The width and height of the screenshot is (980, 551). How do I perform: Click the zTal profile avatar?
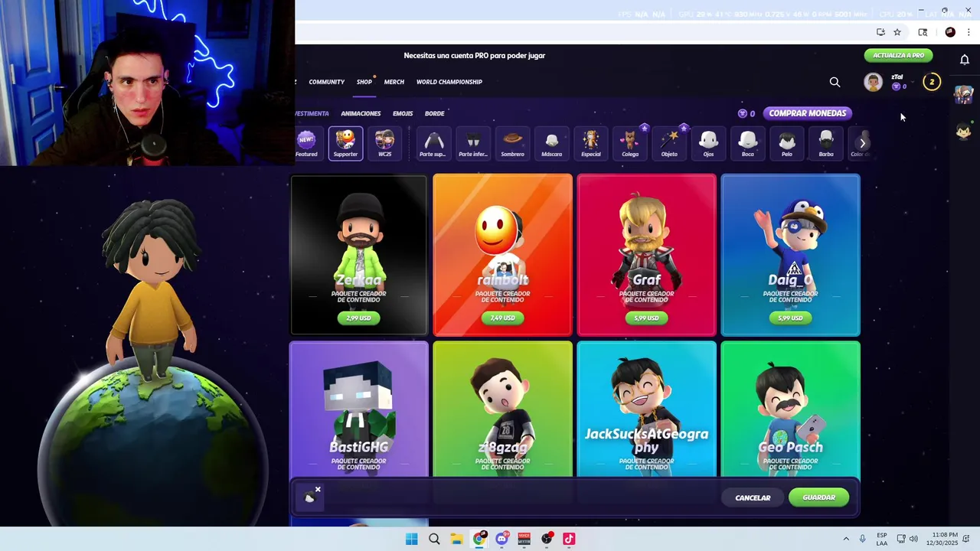[x=873, y=82]
